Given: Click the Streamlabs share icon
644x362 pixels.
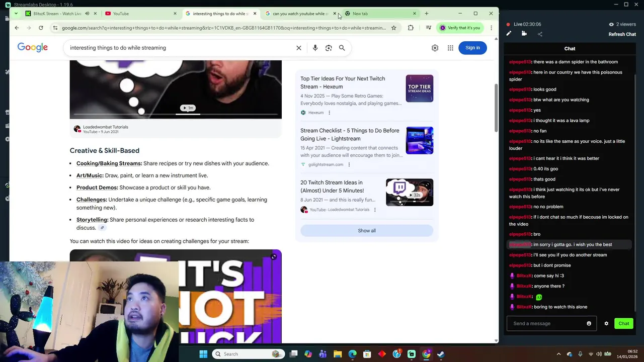Looking at the screenshot, I should (x=540, y=34).
